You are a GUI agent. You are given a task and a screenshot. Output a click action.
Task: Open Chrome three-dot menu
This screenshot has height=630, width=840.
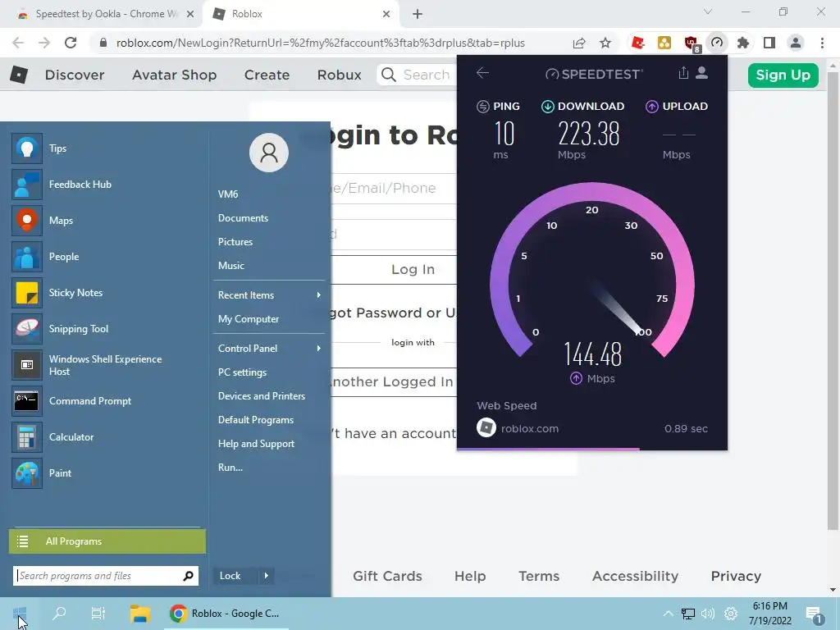click(822, 43)
